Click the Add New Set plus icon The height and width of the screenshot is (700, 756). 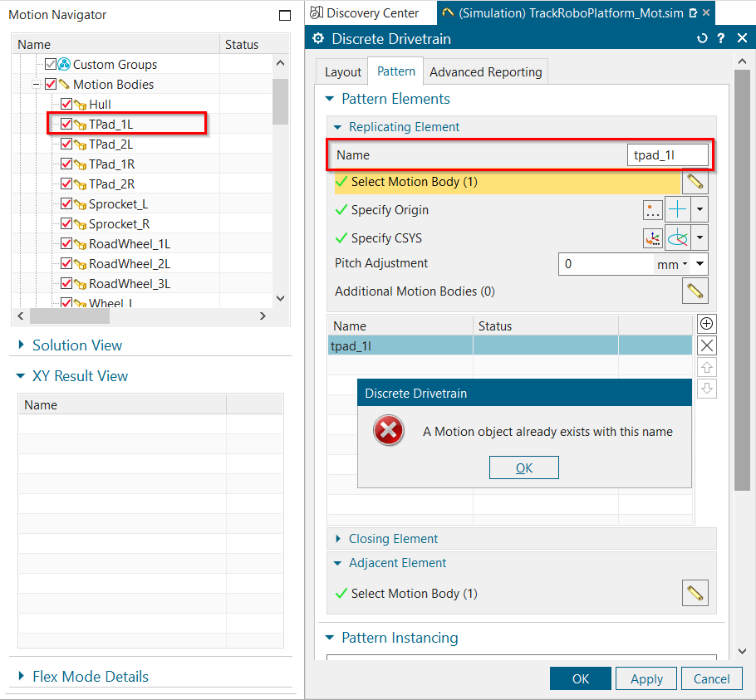706,324
